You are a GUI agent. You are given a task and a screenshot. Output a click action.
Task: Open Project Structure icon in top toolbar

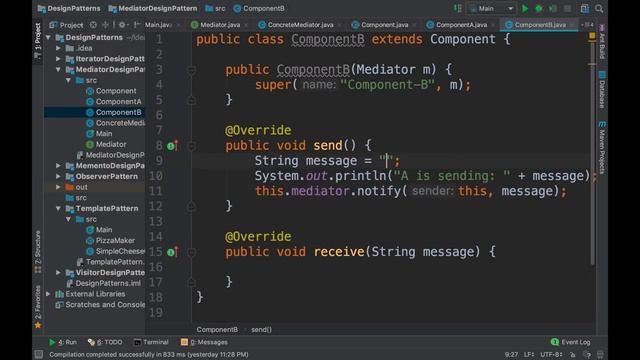tap(584, 9)
